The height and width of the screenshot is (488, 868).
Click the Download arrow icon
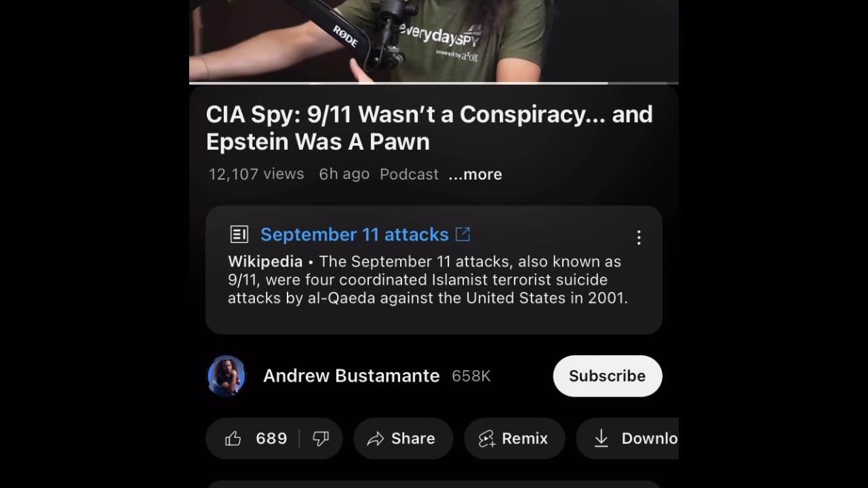601,439
